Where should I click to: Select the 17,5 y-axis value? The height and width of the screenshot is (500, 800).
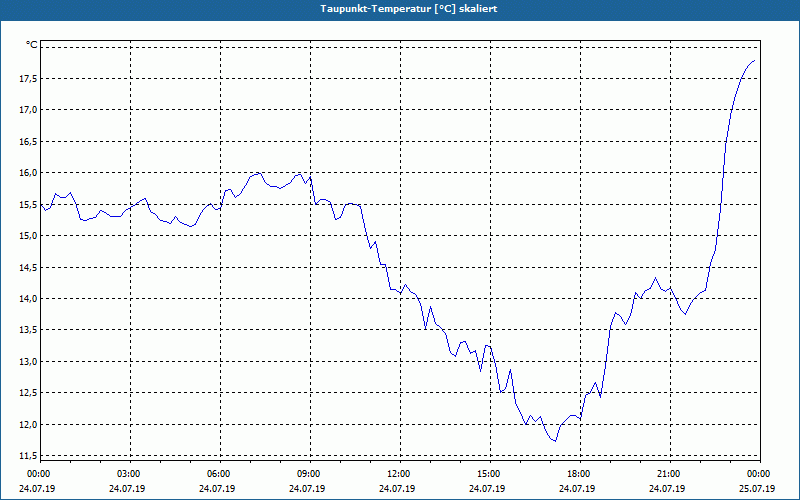click(x=29, y=78)
